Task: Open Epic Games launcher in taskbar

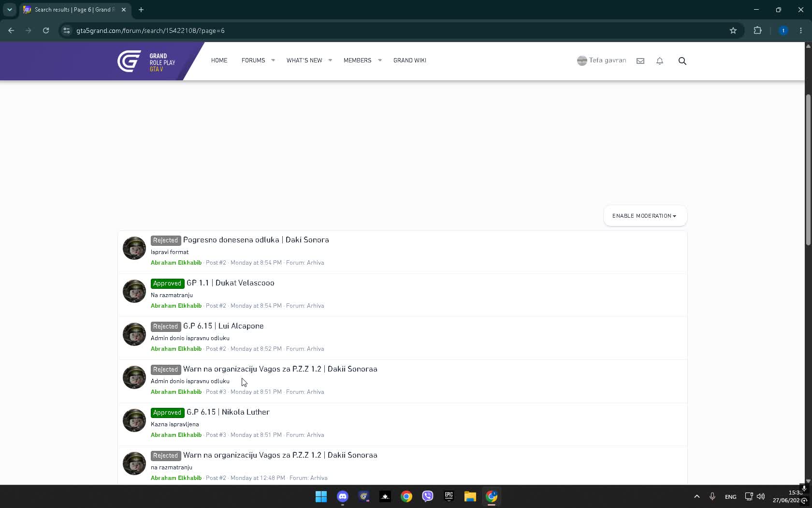Action: coord(449,496)
